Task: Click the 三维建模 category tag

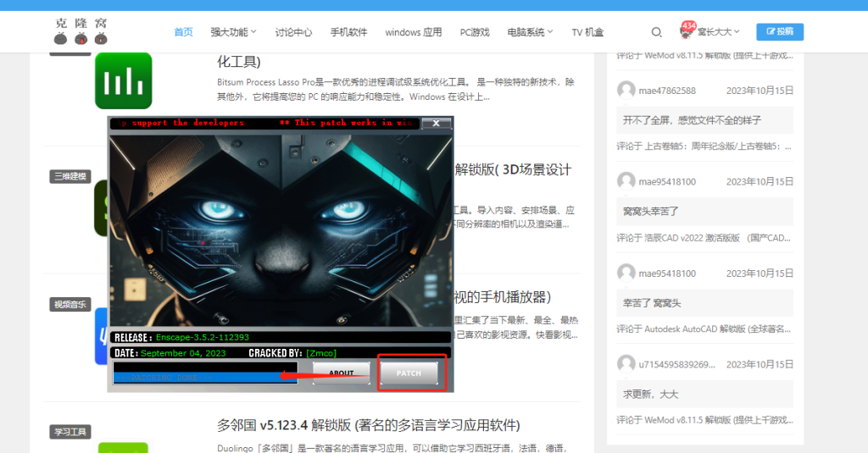Action: coord(70,176)
